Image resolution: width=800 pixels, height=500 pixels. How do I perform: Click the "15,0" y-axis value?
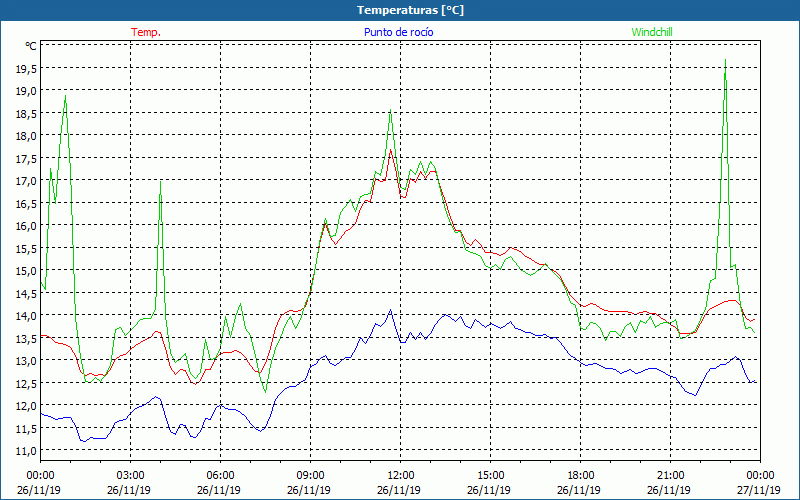(27, 270)
